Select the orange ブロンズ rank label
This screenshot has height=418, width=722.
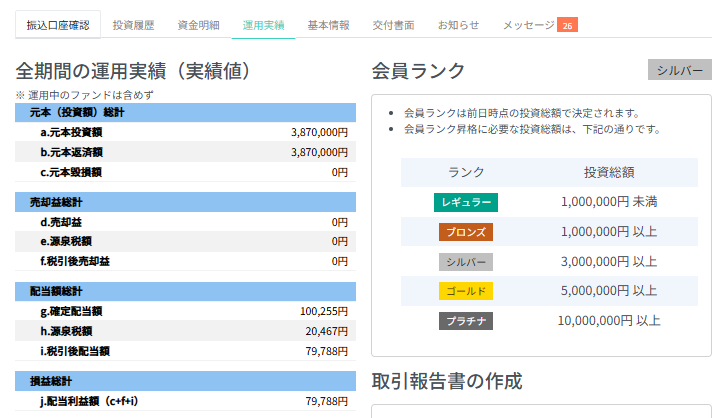[x=466, y=232]
